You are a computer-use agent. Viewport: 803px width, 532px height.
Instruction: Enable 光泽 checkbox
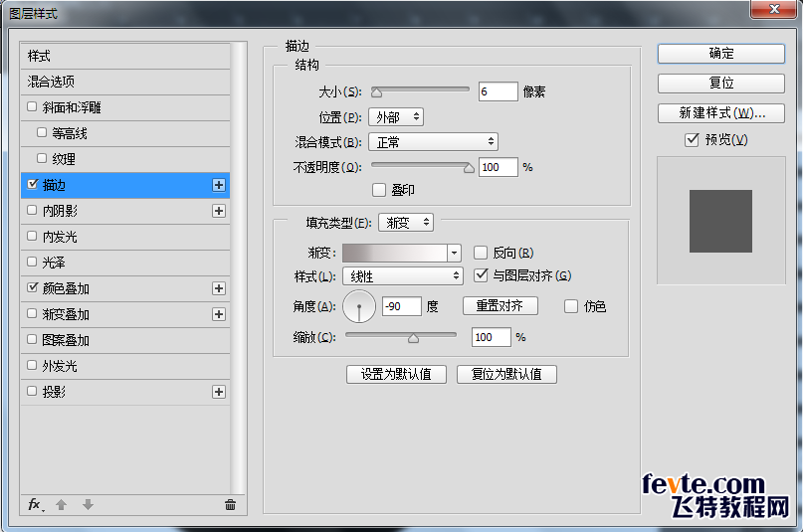32,262
